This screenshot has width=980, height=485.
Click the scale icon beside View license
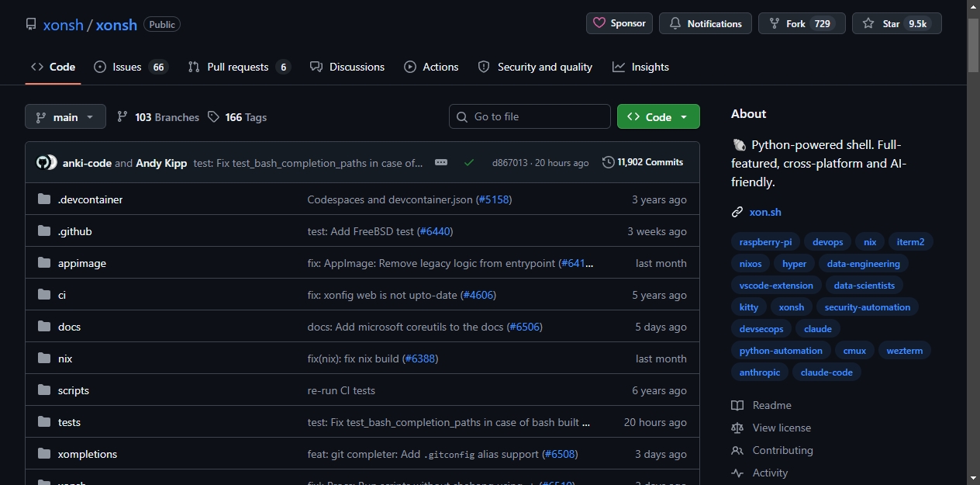pyautogui.click(x=737, y=428)
